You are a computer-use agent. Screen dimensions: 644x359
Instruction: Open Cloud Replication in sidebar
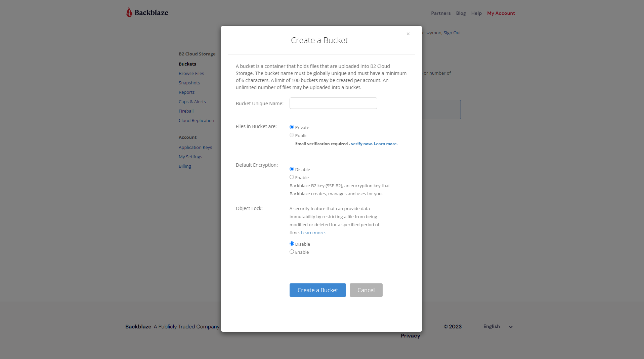click(x=196, y=121)
